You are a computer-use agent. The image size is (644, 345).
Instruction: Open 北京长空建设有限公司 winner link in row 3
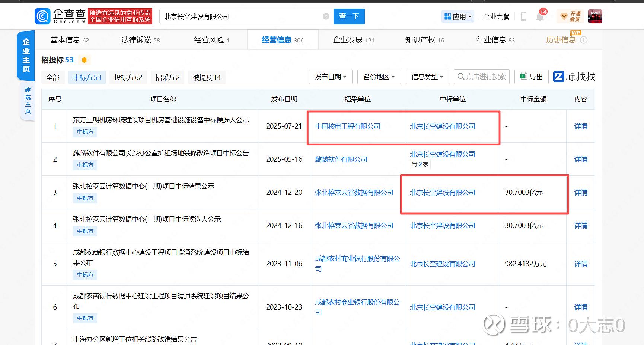pyautogui.click(x=443, y=193)
